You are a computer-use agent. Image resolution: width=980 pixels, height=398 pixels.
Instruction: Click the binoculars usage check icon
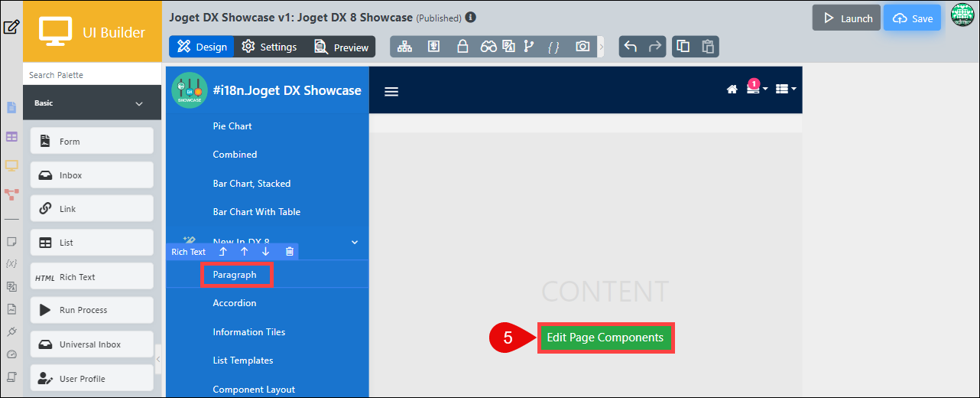pos(488,47)
